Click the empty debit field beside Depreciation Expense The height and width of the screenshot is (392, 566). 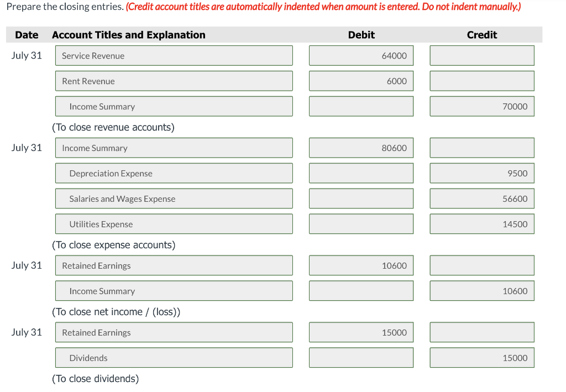point(361,173)
